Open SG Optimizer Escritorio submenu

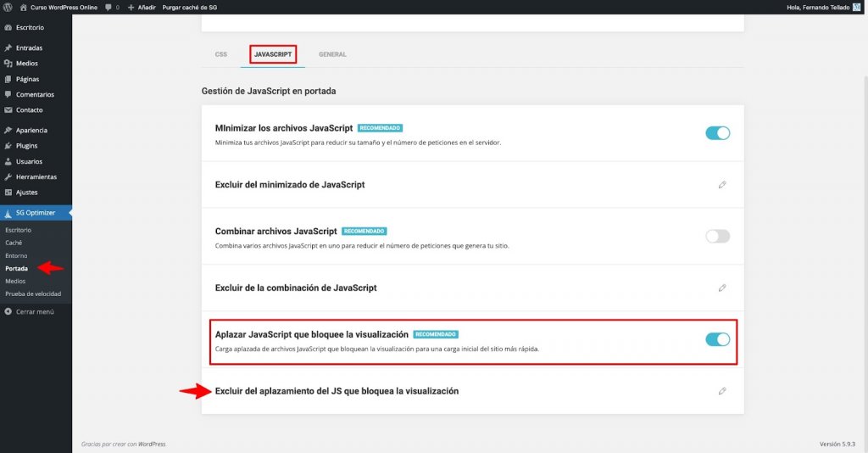point(19,230)
